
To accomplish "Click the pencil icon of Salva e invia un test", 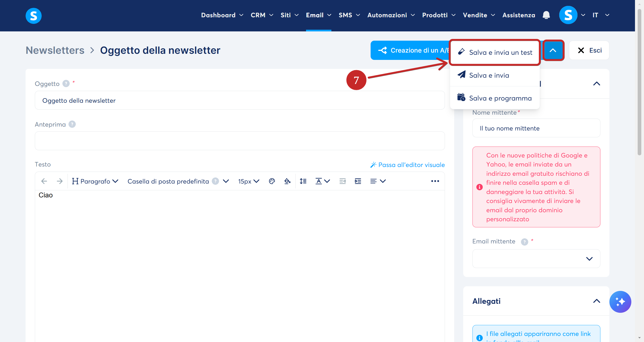I will [461, 52].
